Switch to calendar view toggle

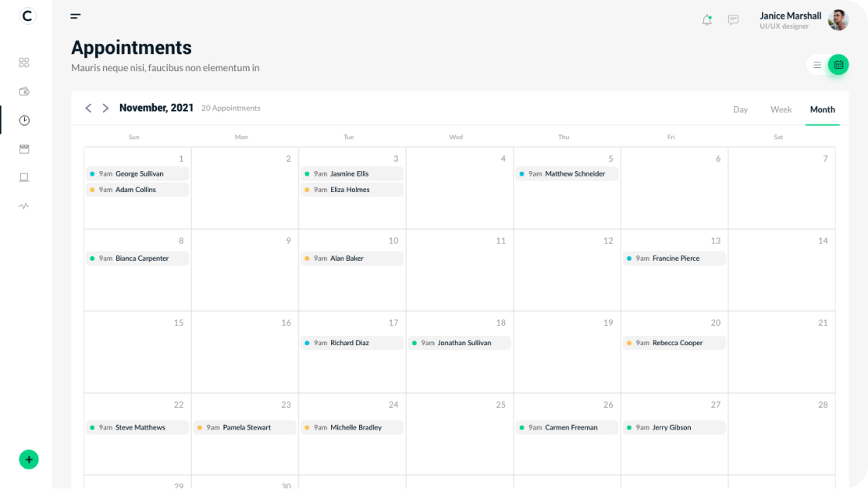pyautogui.click(x=838, y=65)
